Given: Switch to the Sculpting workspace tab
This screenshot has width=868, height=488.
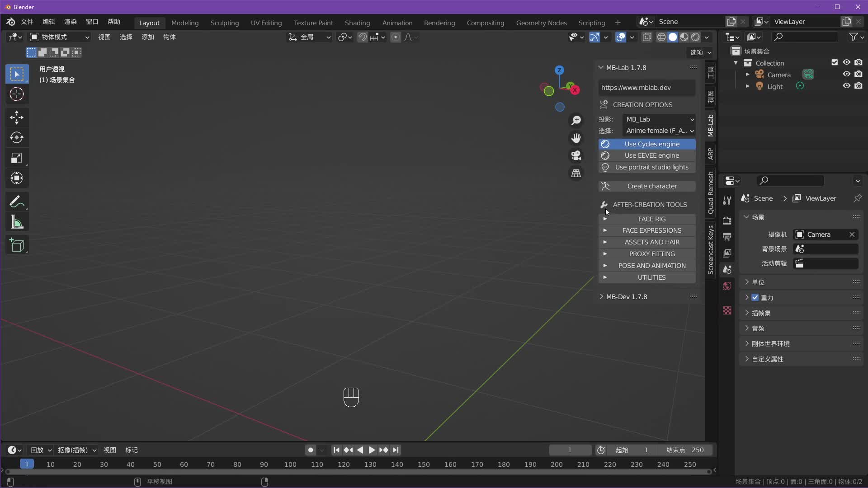Looking at the screenshot, I should pos(224,23).
